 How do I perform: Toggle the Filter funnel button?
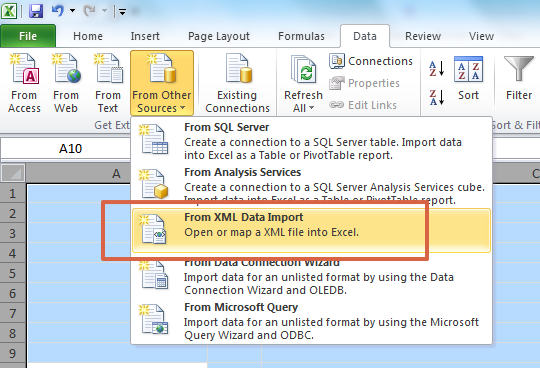519,79
